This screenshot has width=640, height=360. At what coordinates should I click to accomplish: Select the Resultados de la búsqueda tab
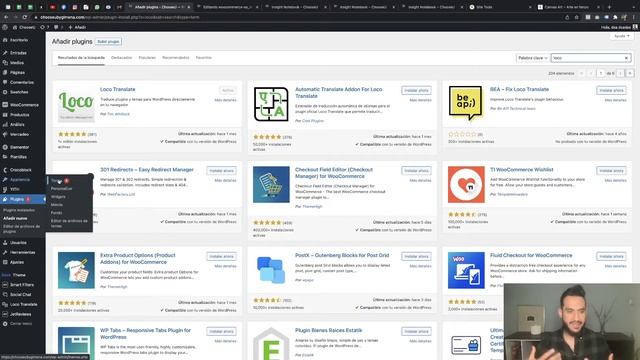coord(81,58)
